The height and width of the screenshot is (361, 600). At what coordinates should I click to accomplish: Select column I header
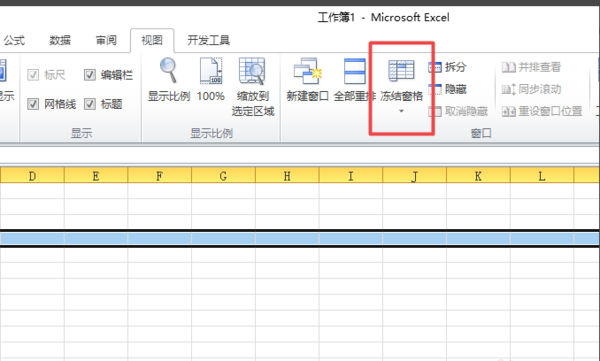(351, 175)
